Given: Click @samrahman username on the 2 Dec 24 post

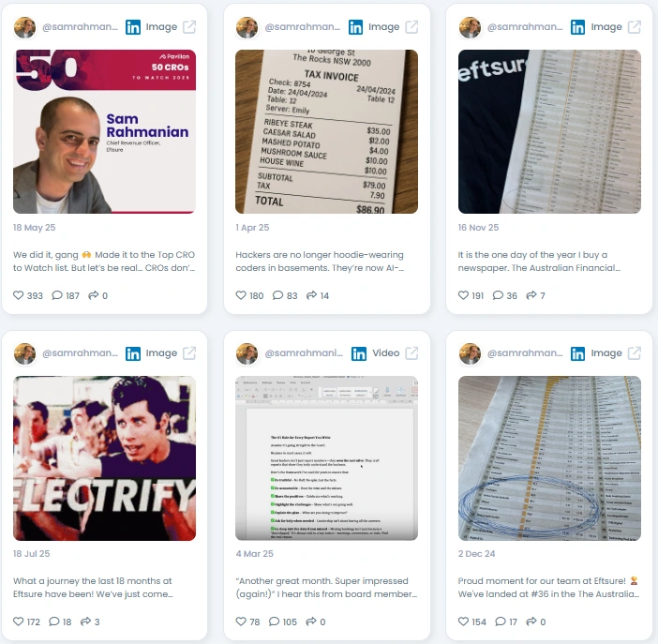Looking at the screenshot, I should (525, 353).
